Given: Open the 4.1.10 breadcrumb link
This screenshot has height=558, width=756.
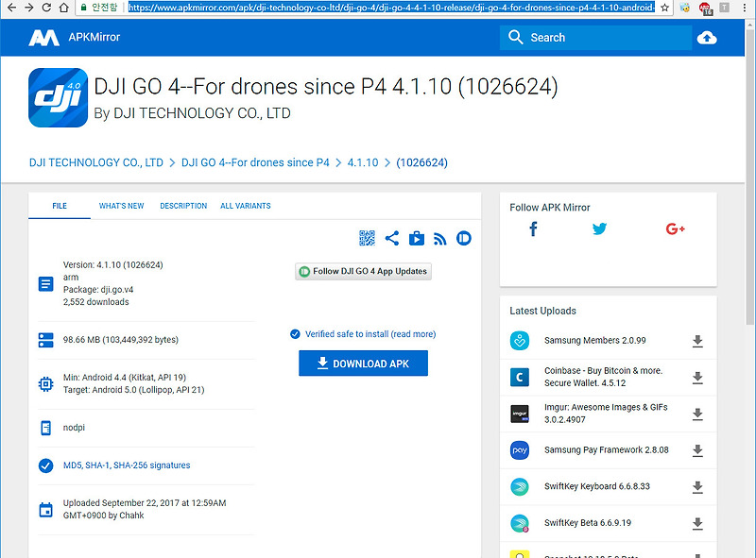Looking at the screenshot, I should point(363,163).
